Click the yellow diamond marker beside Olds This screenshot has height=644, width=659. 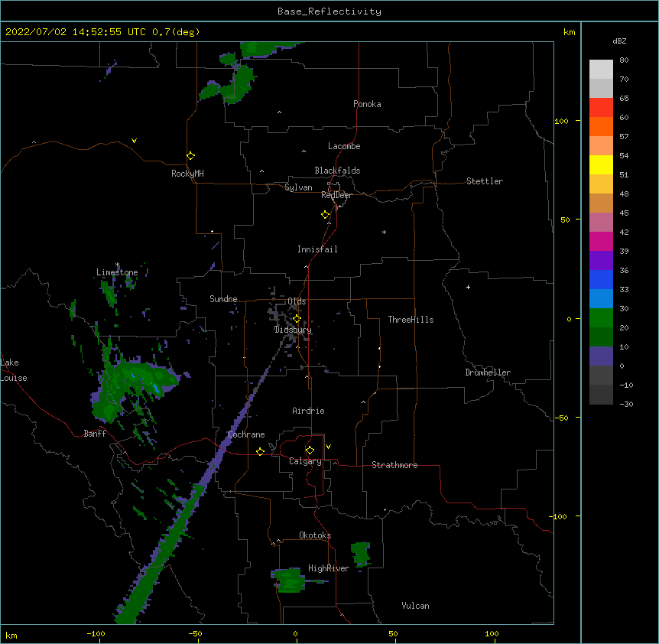click(x=297, y=319)
